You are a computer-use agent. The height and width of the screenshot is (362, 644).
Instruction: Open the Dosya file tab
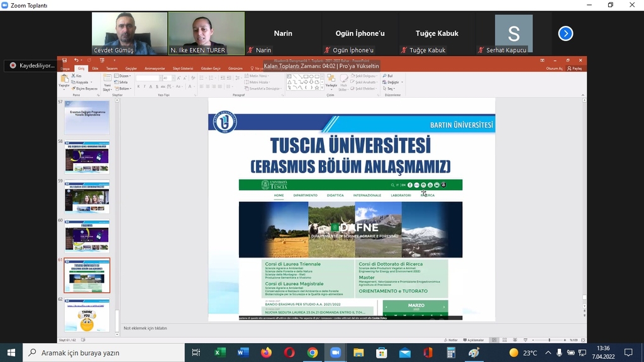click(65, 68)
